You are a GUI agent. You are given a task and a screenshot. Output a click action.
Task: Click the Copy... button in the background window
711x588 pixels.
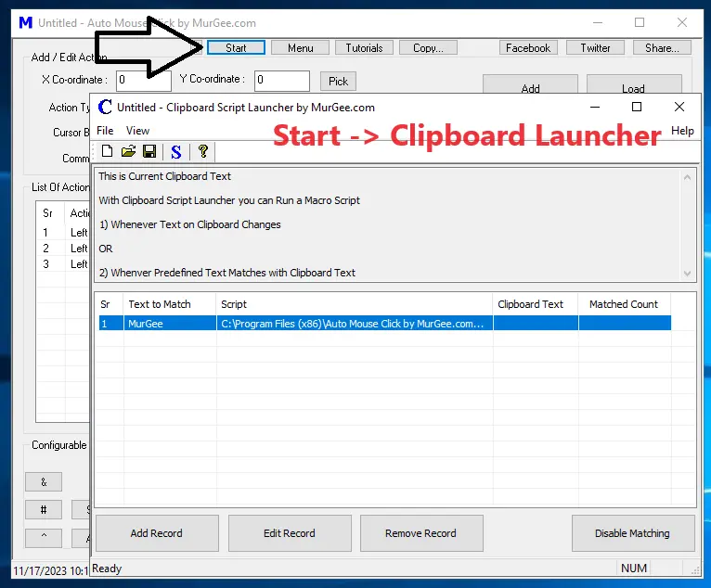pos(428,47)
